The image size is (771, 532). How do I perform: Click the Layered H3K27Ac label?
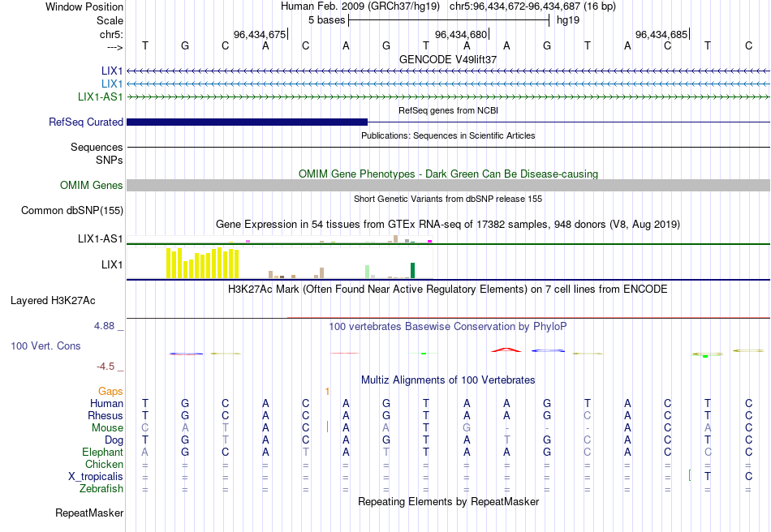(x=53, y=301)
